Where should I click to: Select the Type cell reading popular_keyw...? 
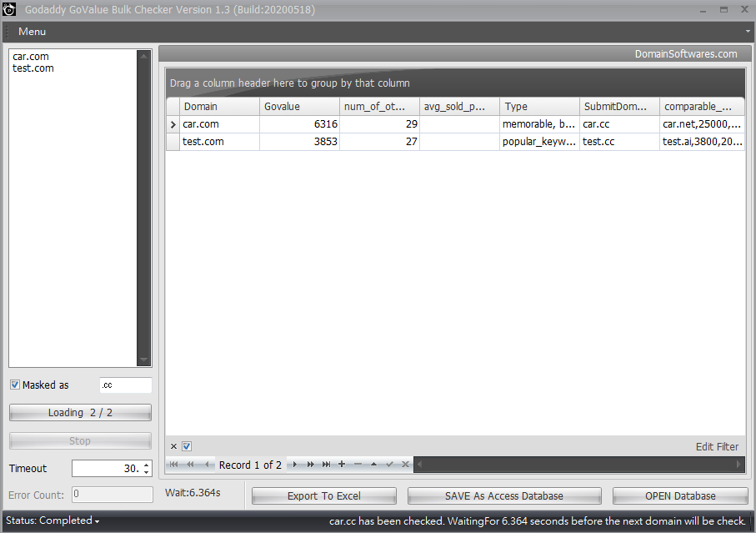pyautogui.click(x=539, y=142)
